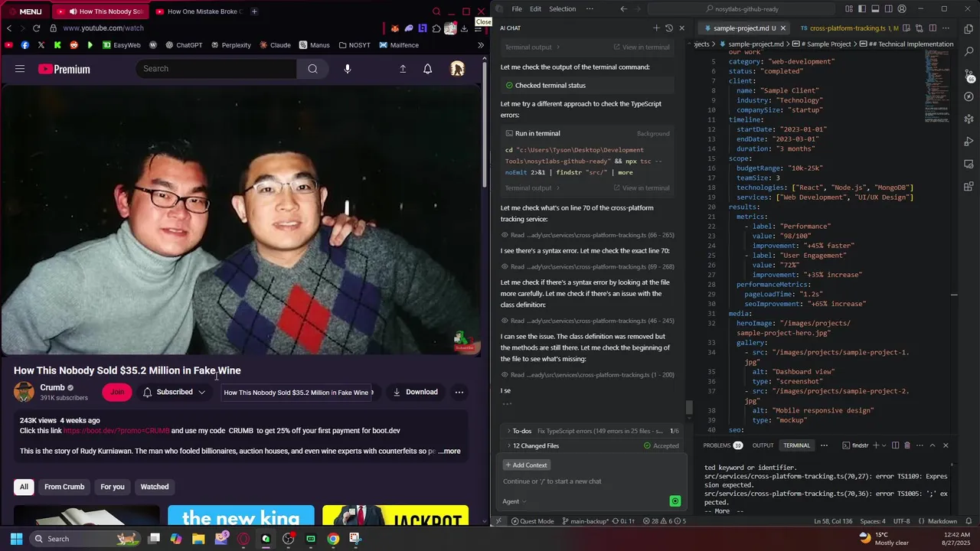Viewport: 980px width, 551px height.
Task: Open browser downloads icon
Action: 464,28
